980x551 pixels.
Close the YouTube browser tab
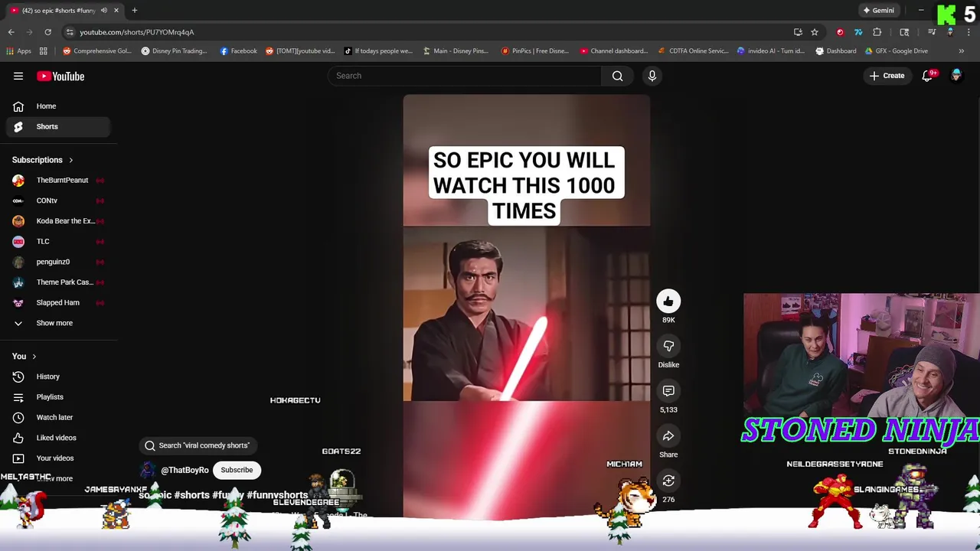[x=116, y=11]
